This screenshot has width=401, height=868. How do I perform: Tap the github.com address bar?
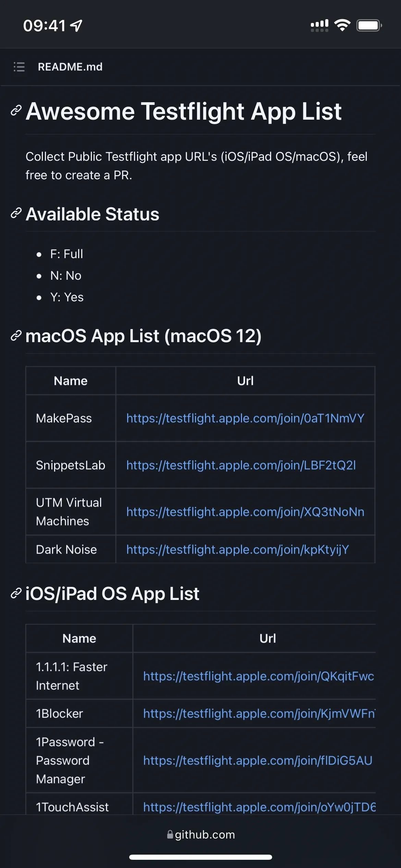201,834
